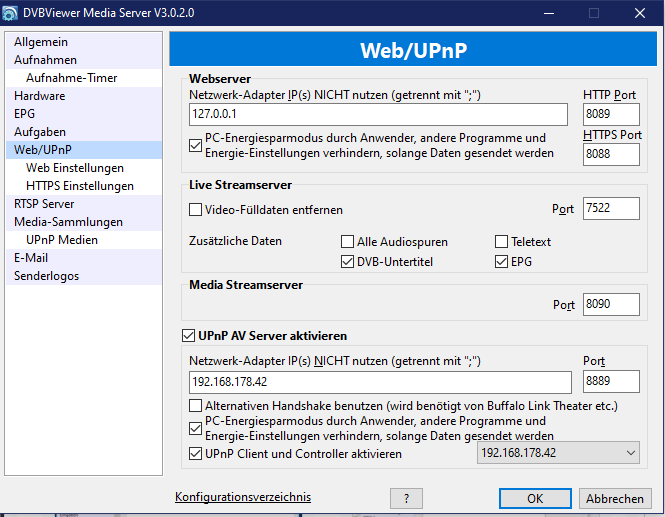Viewport: 665px width, 517px height.
Task: Minimize the DVBViewer Media Server window
Action: pos(549,13)
